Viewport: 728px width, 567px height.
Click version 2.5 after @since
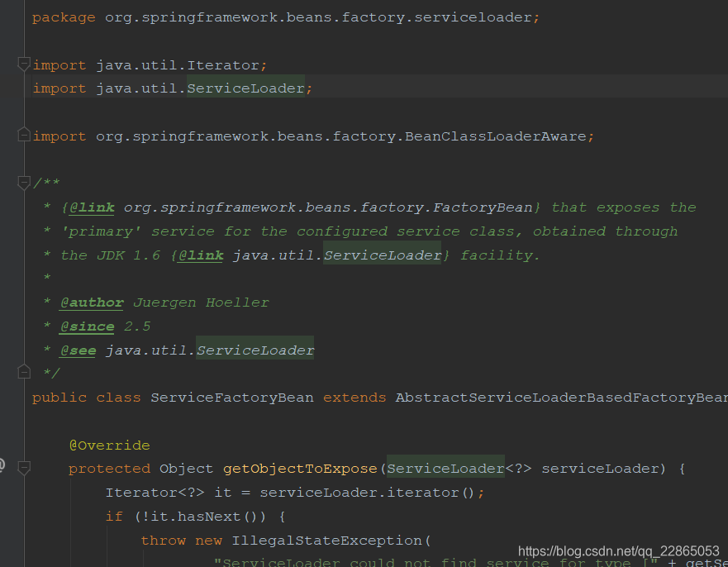(137, 326)
